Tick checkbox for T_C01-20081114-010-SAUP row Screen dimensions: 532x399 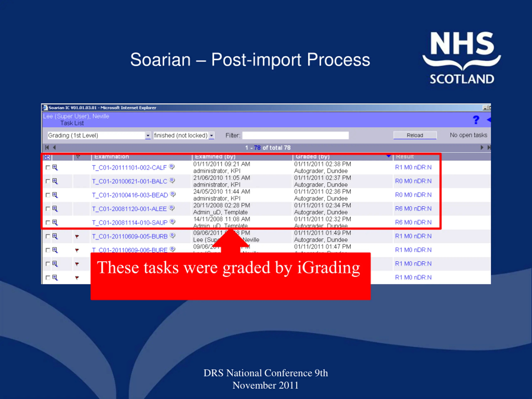click(x=48, y=223)
